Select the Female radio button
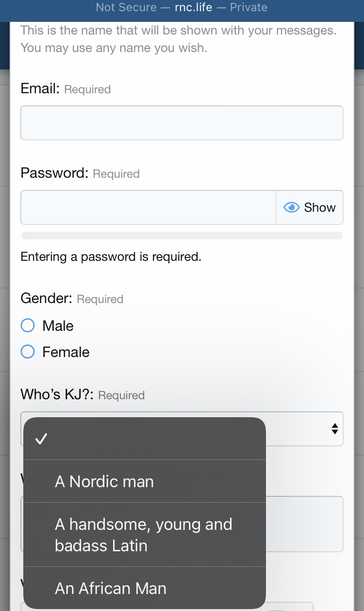The width and height of the screenshot is (364, 611). [28, 352]
